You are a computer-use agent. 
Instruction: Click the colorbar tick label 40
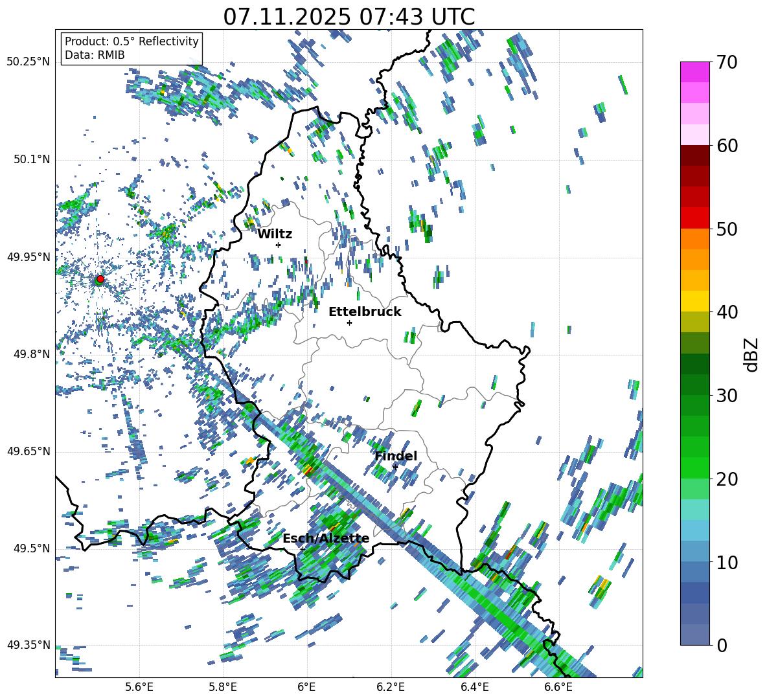pyautogui.click(x=726, y=312)
